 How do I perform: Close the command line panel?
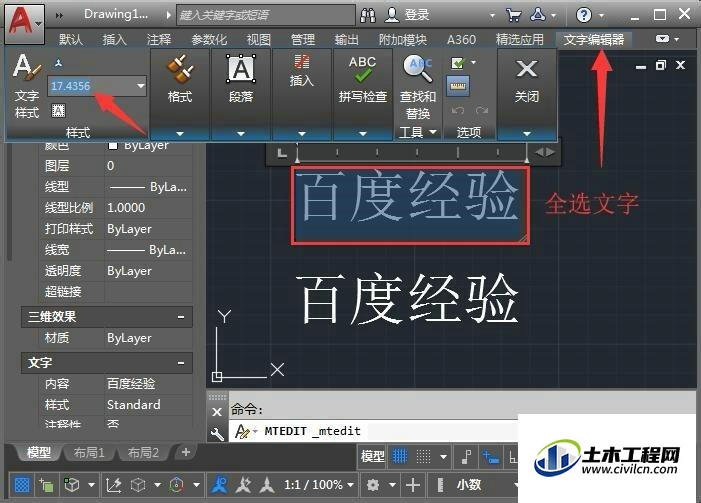(217, 412)
